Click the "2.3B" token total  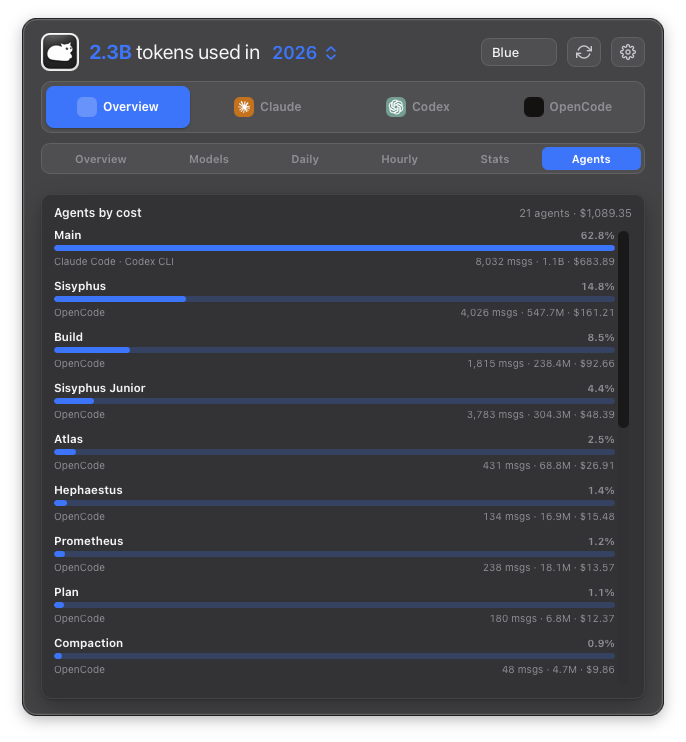(110, 53)
